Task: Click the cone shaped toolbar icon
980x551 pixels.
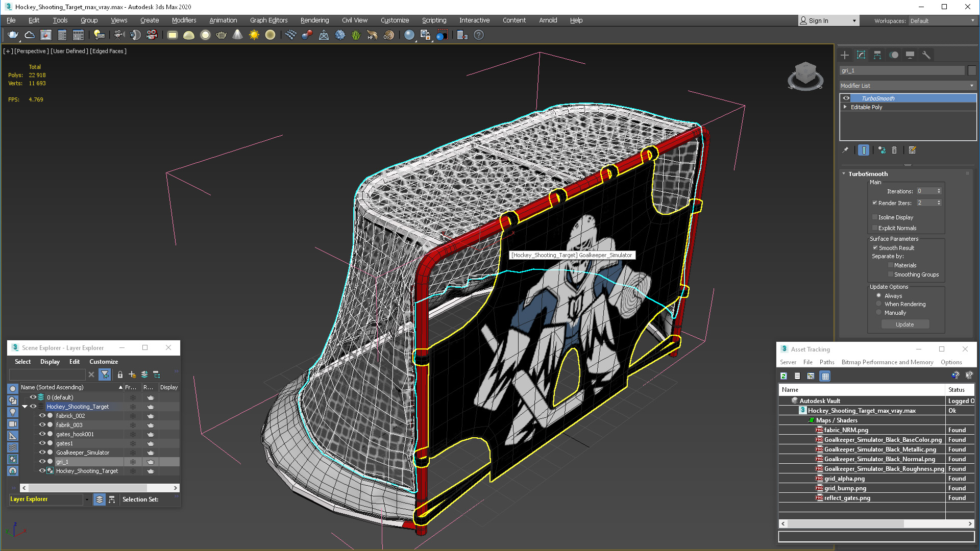Action: tap(238, 35)
